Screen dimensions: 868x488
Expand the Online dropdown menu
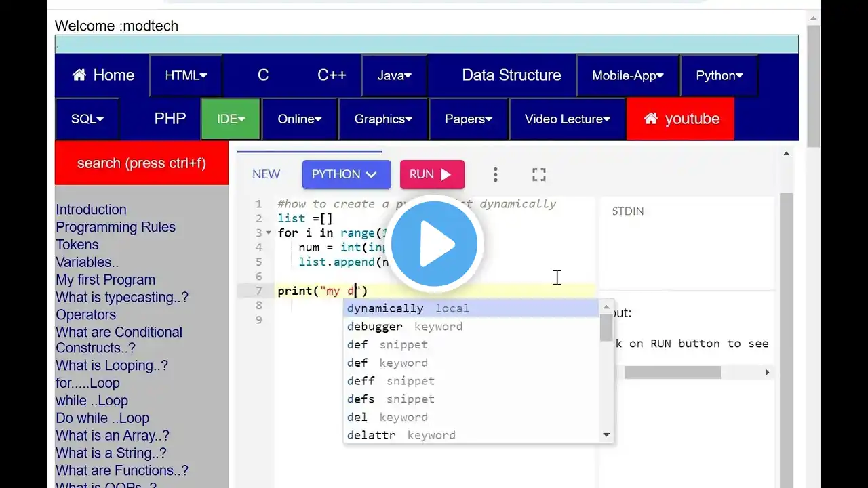[x=300, y=119]
